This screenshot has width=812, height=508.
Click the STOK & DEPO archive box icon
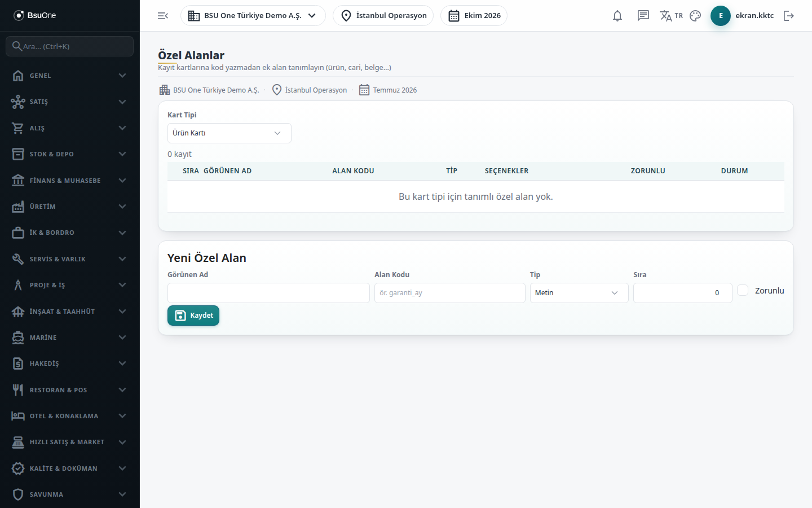(x=18, y=154)
